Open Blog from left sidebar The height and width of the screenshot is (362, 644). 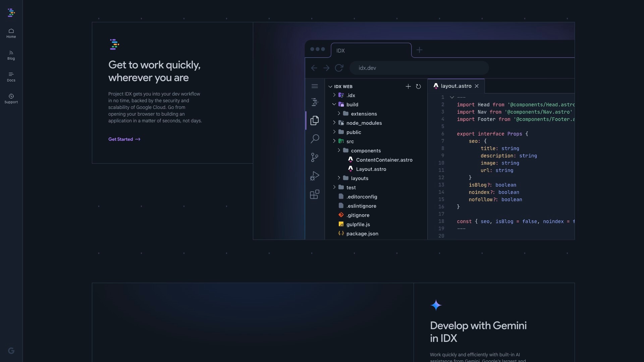pos(11,55)
